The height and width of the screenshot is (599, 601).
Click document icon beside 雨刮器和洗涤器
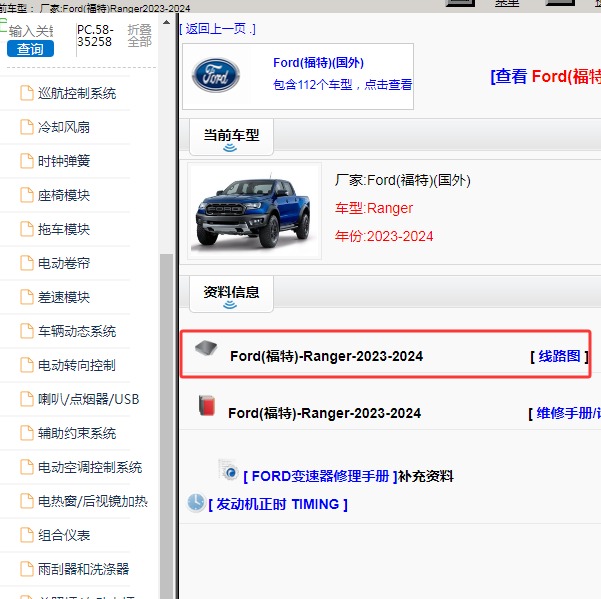point(26,569)
